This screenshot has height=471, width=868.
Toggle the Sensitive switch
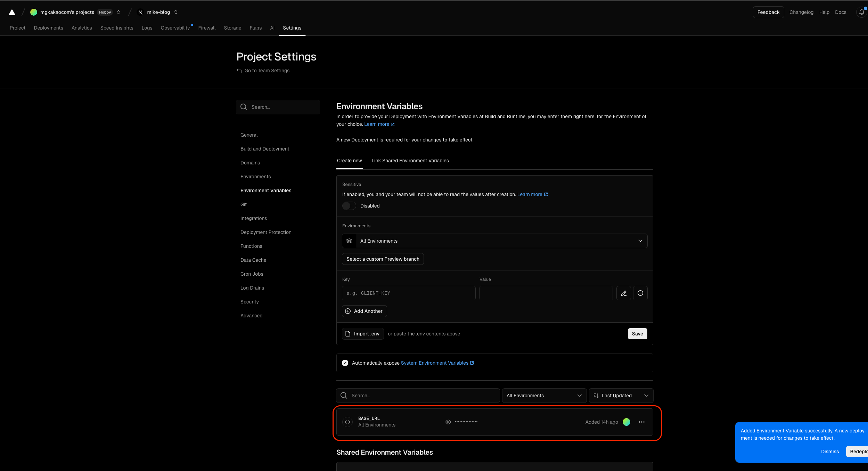pyautogui.click(x=349, y=206)
